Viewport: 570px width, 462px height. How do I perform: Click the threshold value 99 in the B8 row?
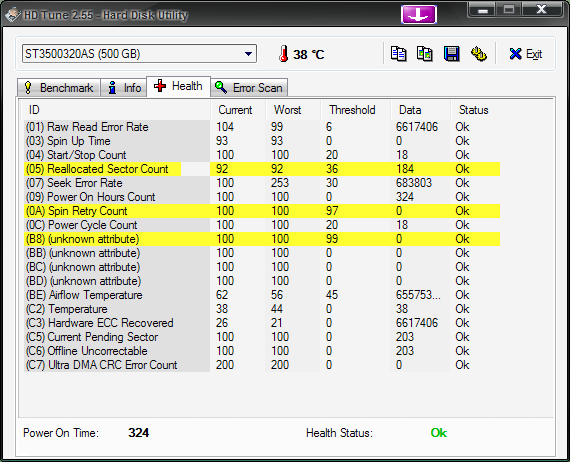(332, 239)
